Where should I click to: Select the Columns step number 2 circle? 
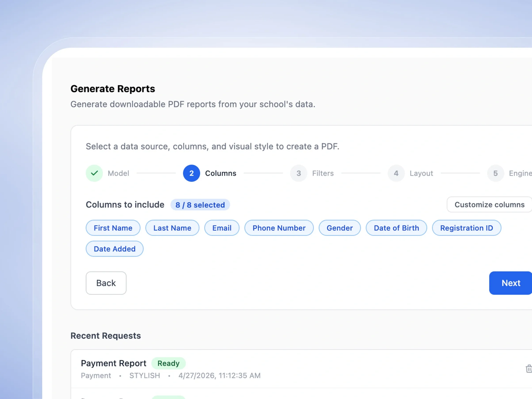click(x=192, y=173)
